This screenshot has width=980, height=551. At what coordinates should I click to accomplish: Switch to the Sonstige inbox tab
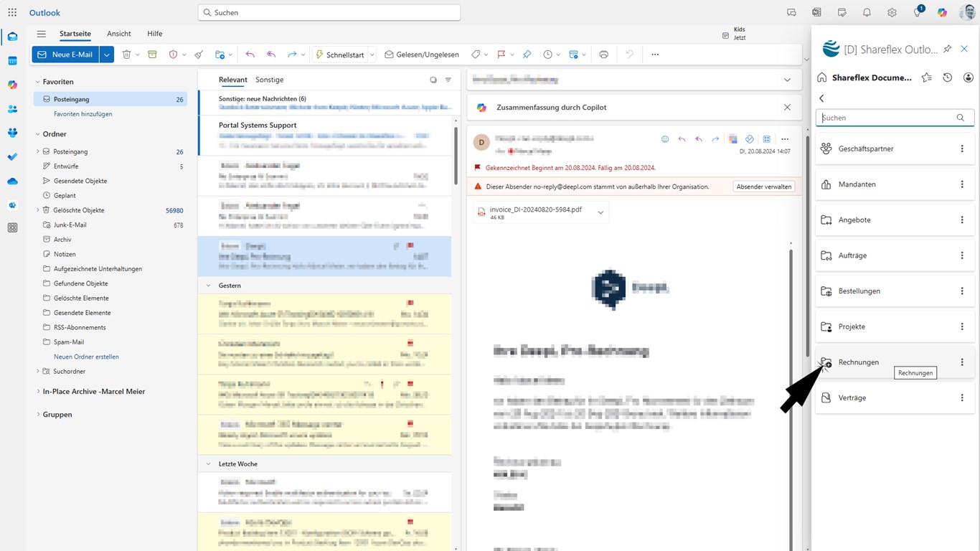point(270,80)
